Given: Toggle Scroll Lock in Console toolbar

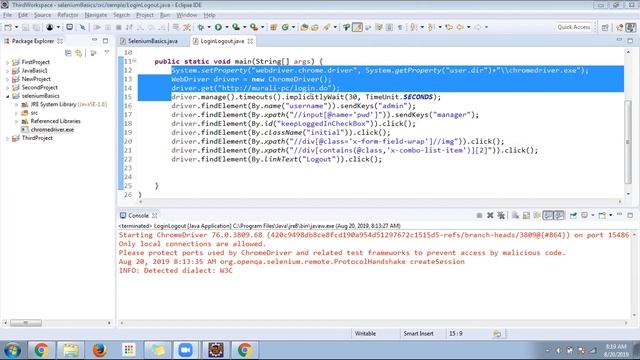Looking at the screenshot, I should point(526,216).
